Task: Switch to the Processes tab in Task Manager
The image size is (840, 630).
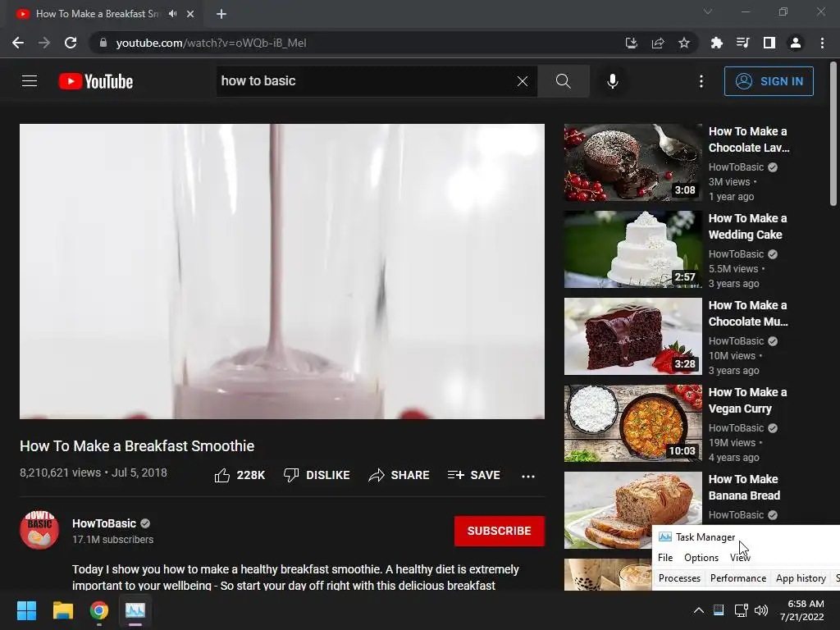Action: click(x=679, y=578)
